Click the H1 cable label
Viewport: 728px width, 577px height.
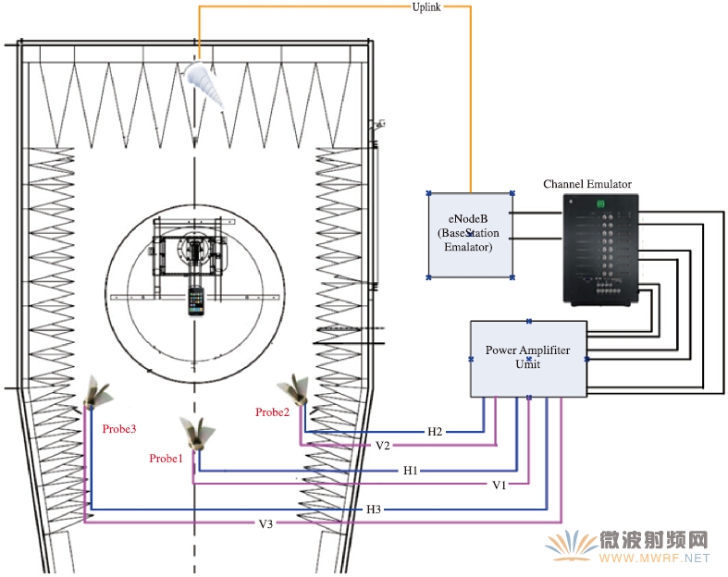coord(411,471)
